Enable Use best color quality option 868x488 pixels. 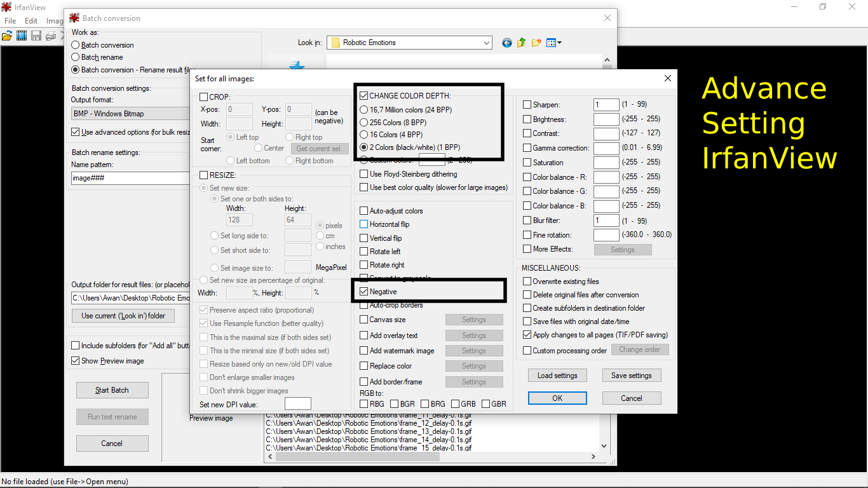[363, 187]
